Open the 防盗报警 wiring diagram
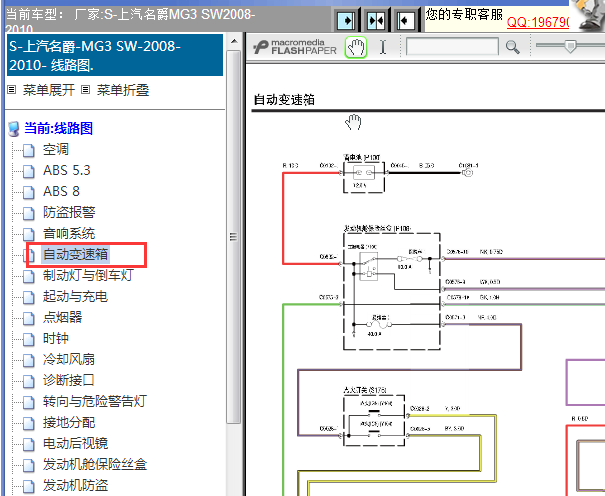This screenshot has height=496, width=605. click(x=69, y=212)
